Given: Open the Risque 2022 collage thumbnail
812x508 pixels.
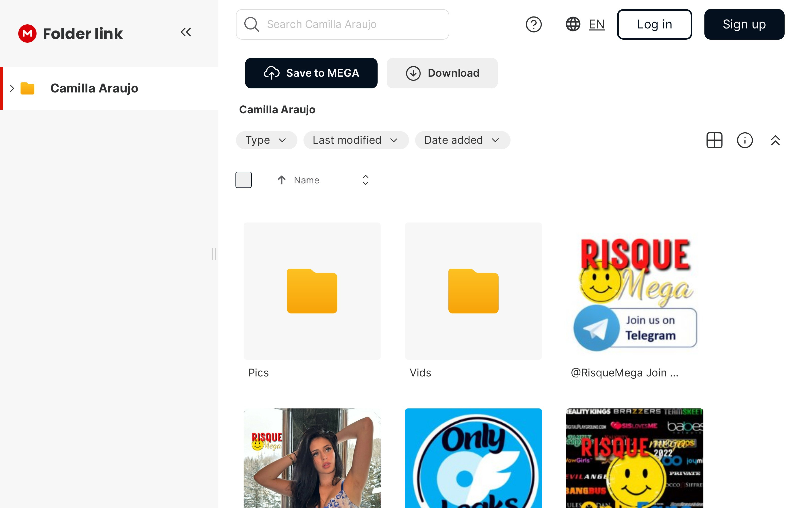Looking at the screenshot, I should tap(635, 458).
